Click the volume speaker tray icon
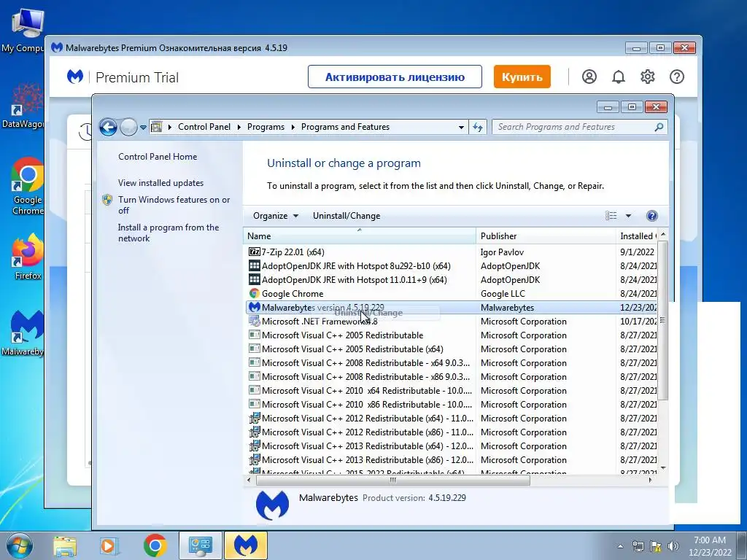This screenshot has height=560, width=747. tap(673, 546)
